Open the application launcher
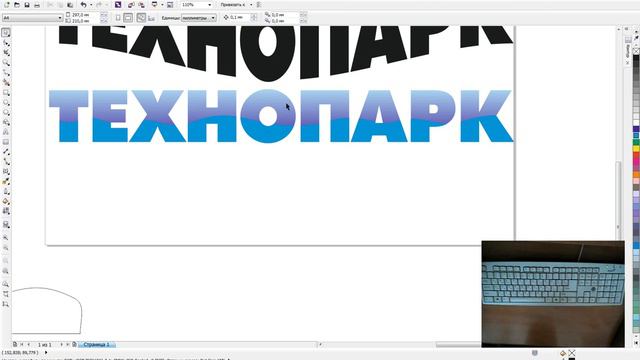 (154, 5)
